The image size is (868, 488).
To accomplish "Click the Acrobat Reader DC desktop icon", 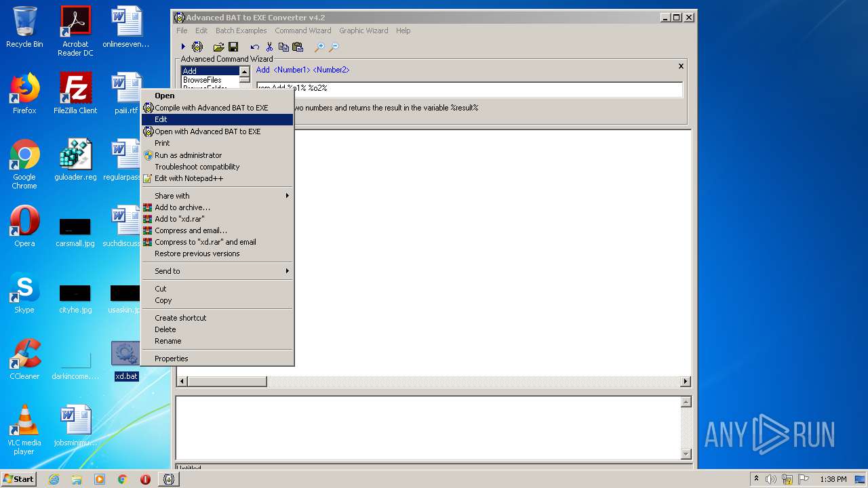I will click(x=75, y=31).
